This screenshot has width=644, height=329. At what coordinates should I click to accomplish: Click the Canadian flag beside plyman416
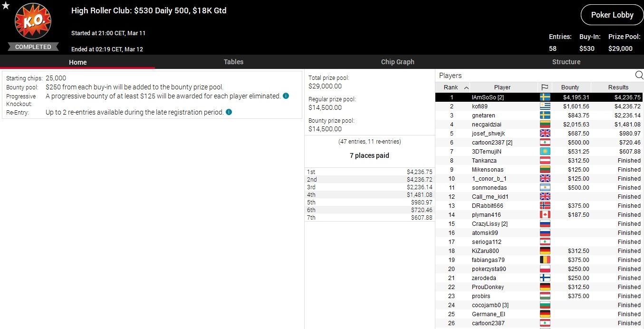point(545,215)
